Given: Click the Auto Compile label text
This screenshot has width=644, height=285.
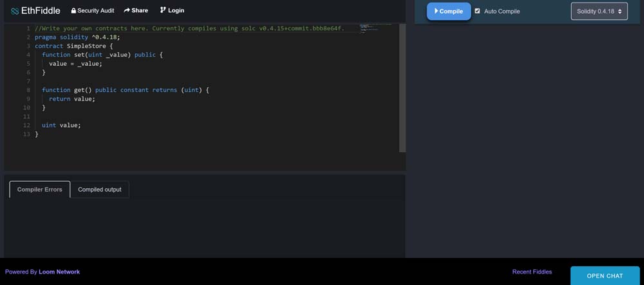Looking at the screenshot, I should 502,11.
